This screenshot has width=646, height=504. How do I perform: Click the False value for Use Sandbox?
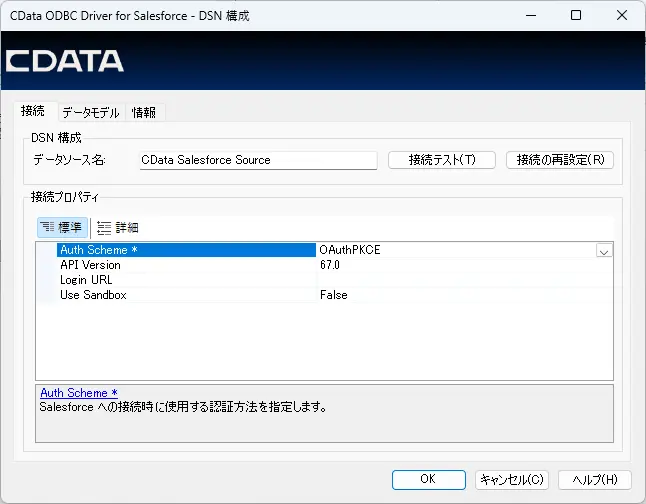click(x=464, y=295)
